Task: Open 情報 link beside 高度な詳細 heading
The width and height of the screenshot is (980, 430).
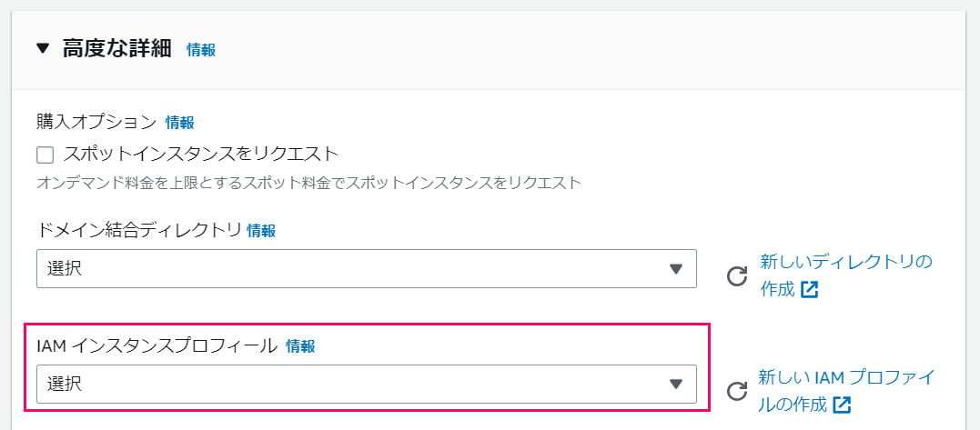Action: pos(201,50)
